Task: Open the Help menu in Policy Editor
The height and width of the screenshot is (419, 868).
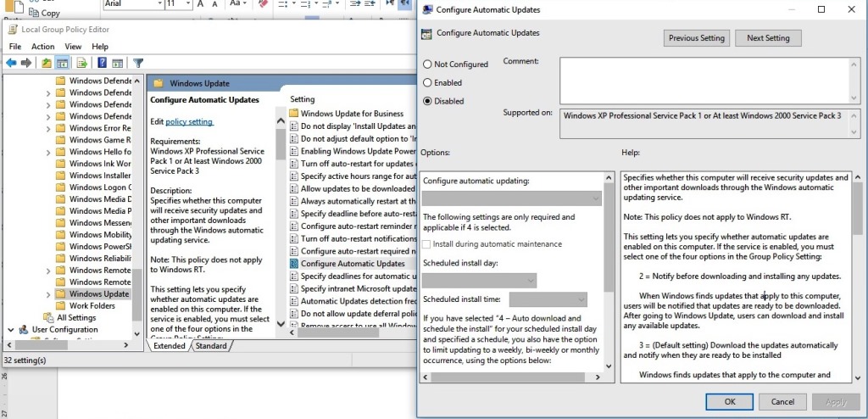Action: pos(100,47)
